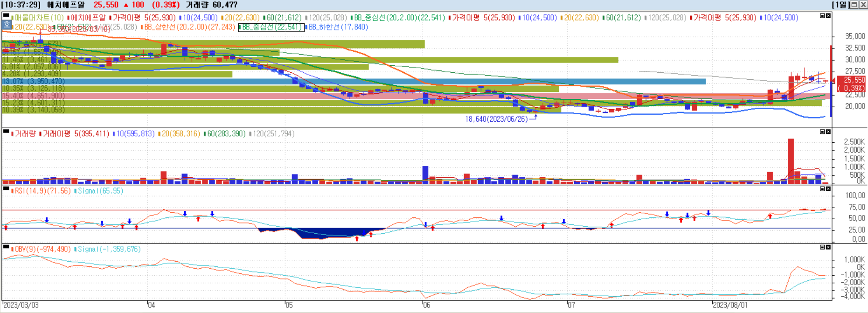Close the 거래량 volume pane
Viewport: 868px width, 313px height.
(x=828, y=132)
